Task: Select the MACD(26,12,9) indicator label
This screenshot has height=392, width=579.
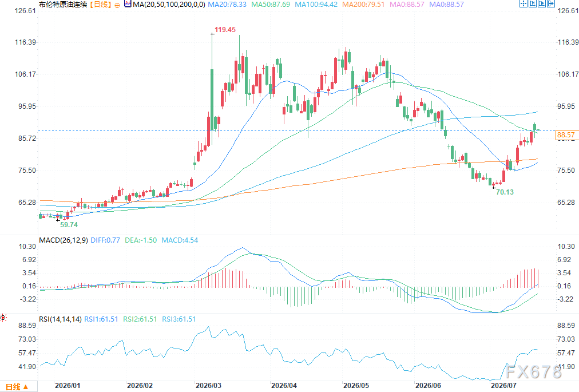Action: pos(64,240)
